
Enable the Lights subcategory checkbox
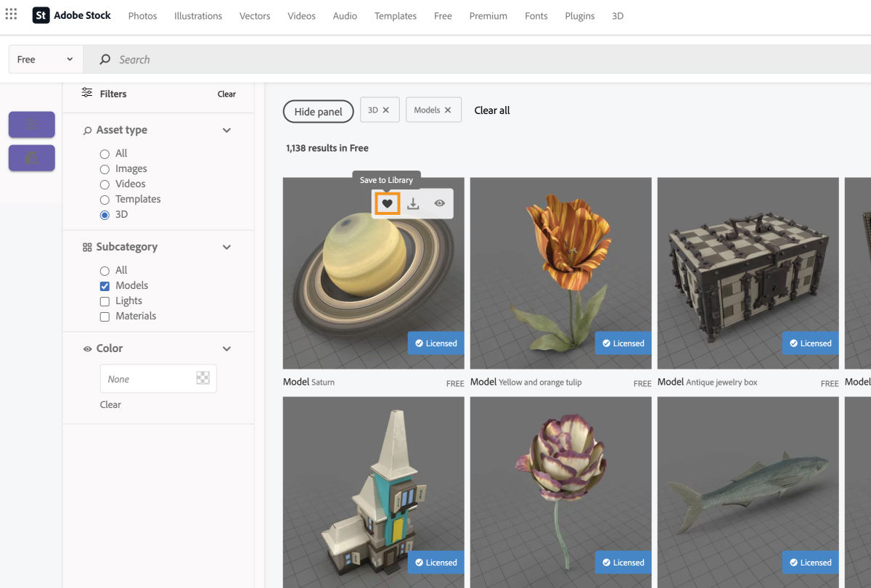tap(105, 301)
